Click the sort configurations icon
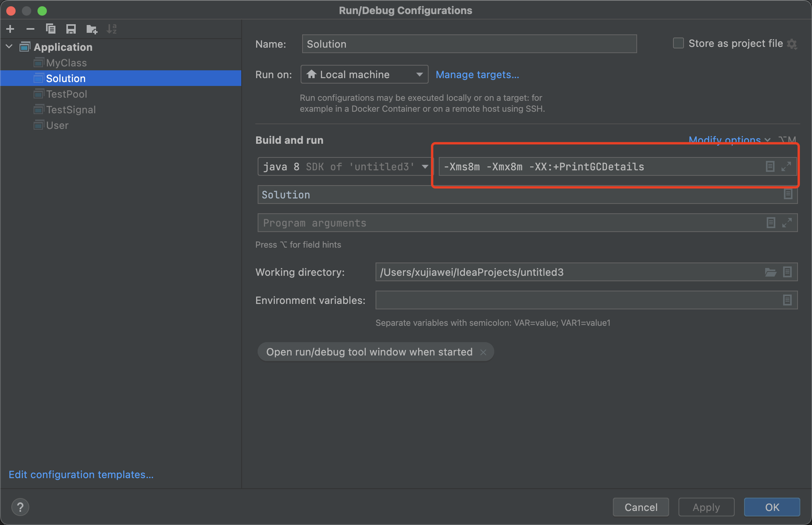812x525 pixels. (x=112, y=29)
